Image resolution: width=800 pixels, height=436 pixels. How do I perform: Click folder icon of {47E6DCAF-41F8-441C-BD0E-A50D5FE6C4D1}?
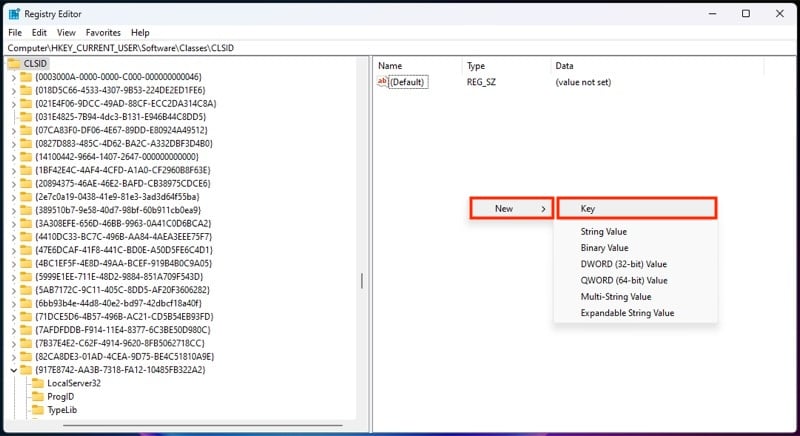coord(26,250)
